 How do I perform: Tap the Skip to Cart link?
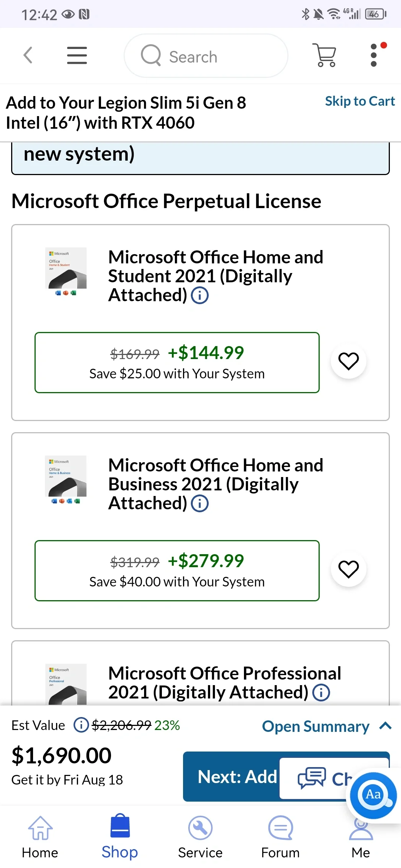tap(360, 101)
